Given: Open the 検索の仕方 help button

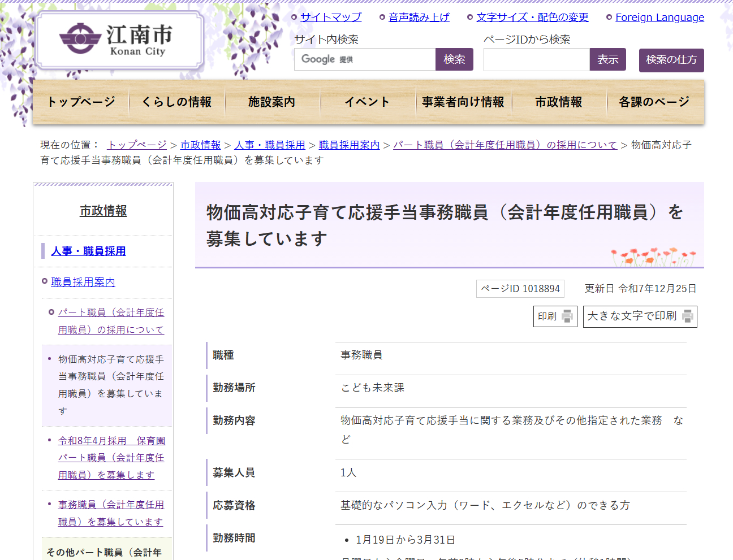Looking at the screenshot, I should 671,60.
